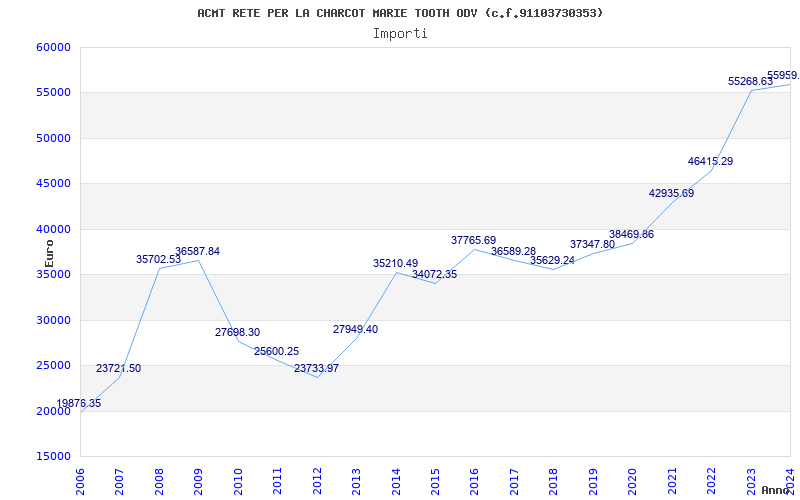Select the data label 37347.80

point(592,244)
